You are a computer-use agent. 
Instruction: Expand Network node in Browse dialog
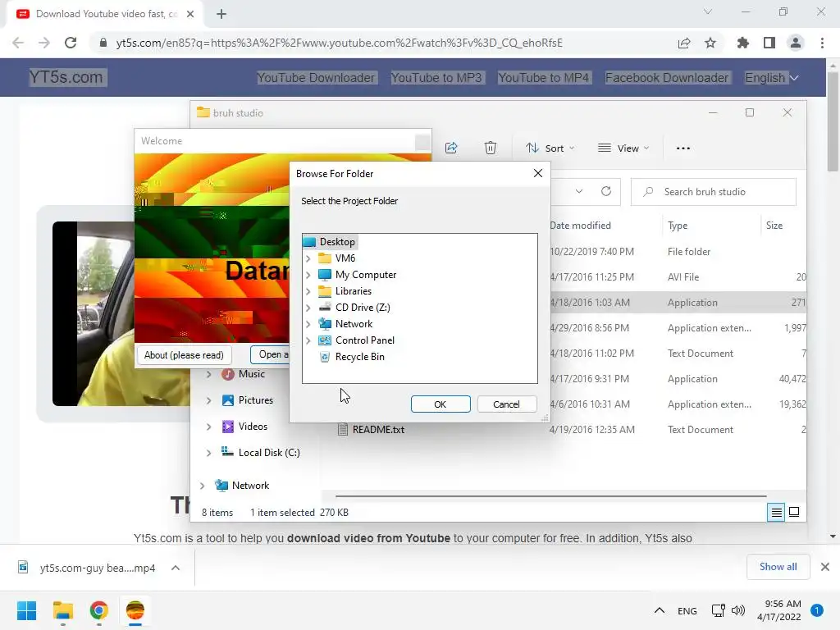(308, 324)
